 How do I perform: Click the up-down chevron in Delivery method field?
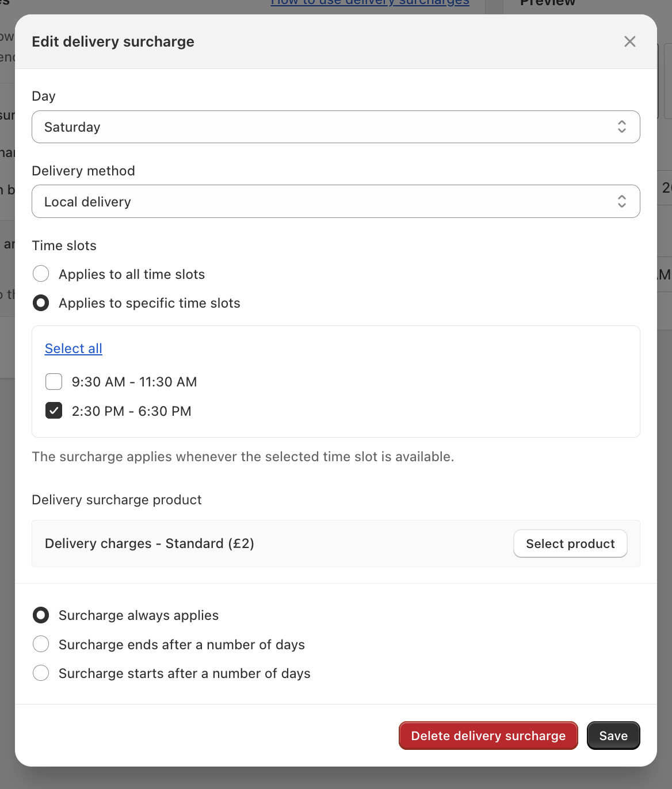622,201
